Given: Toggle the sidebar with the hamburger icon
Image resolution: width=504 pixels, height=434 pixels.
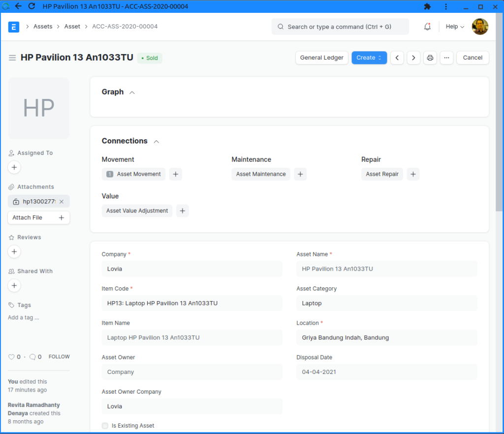Looking at the screenshot, I should pos(12,58).
